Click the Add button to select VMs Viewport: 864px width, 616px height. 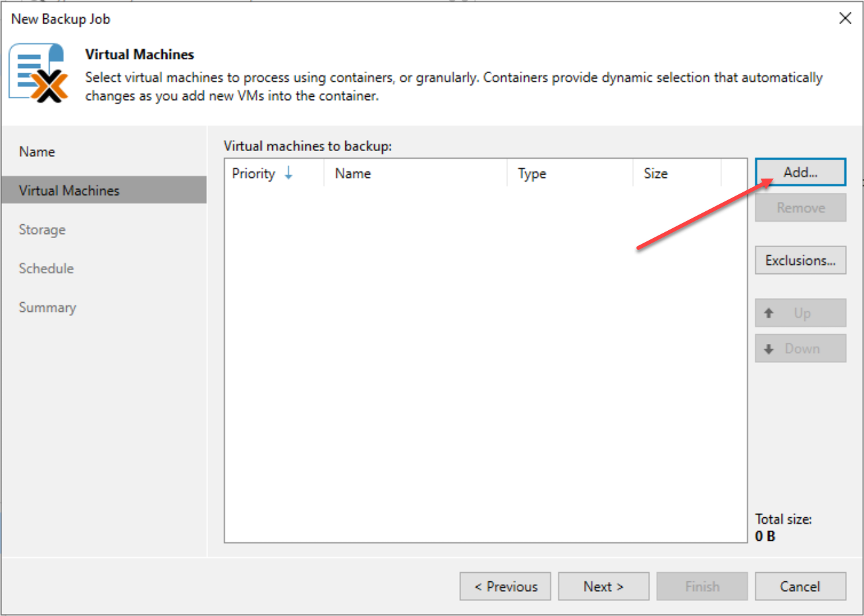(x=800, y=171)
